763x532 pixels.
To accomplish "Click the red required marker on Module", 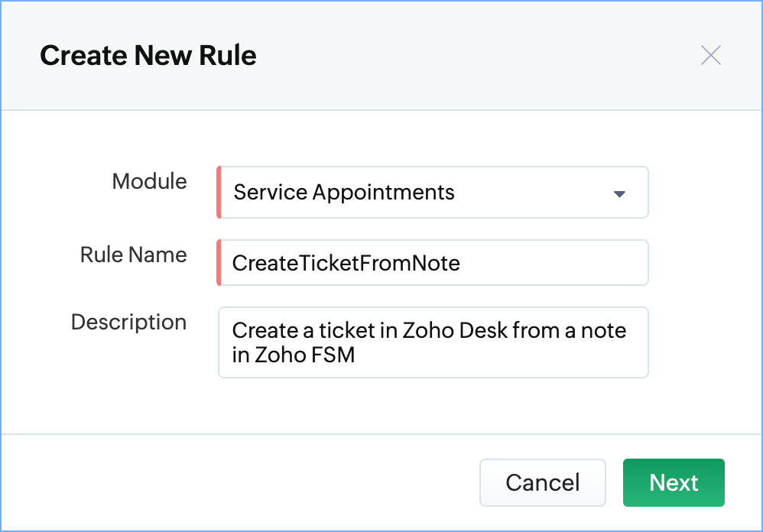I will point(219,193).
